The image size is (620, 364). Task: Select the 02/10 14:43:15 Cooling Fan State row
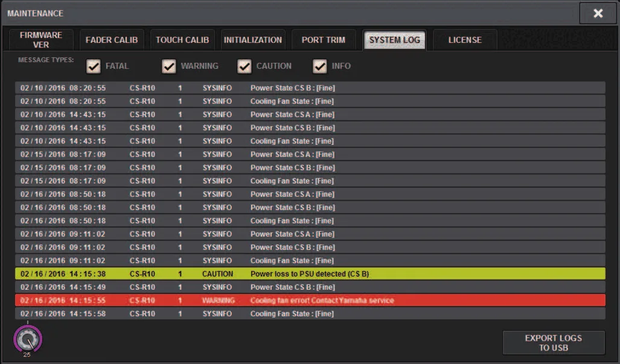pos(310,141)
